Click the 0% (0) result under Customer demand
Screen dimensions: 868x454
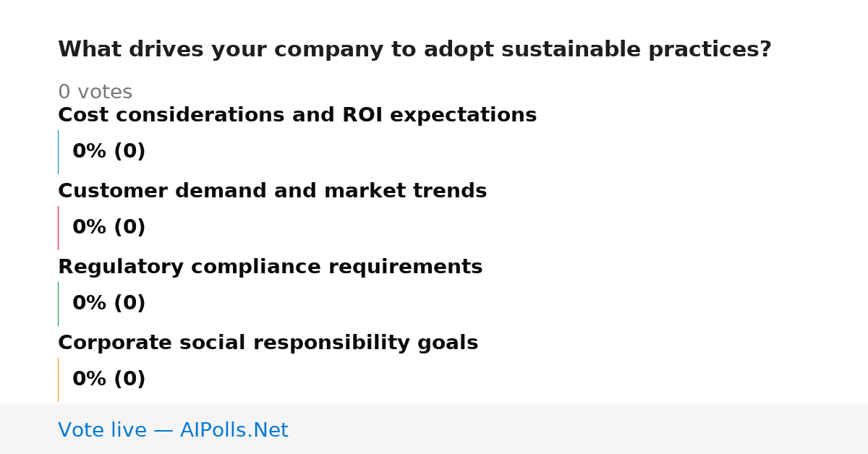109,228
